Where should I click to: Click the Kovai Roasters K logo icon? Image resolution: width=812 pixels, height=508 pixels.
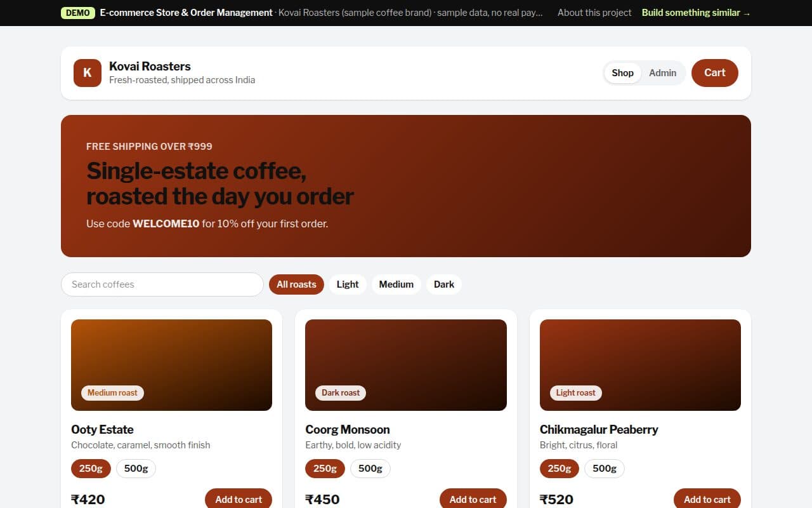88,73
